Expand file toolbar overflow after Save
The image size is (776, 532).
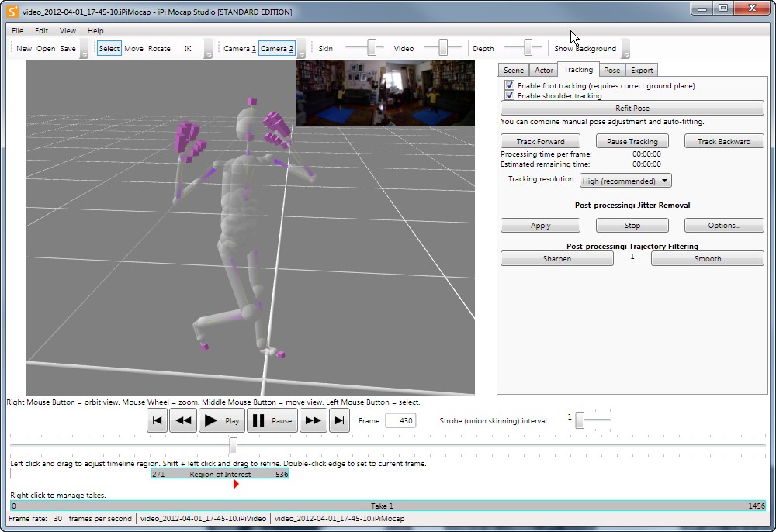pyautogui.click(x=84, y=49)
